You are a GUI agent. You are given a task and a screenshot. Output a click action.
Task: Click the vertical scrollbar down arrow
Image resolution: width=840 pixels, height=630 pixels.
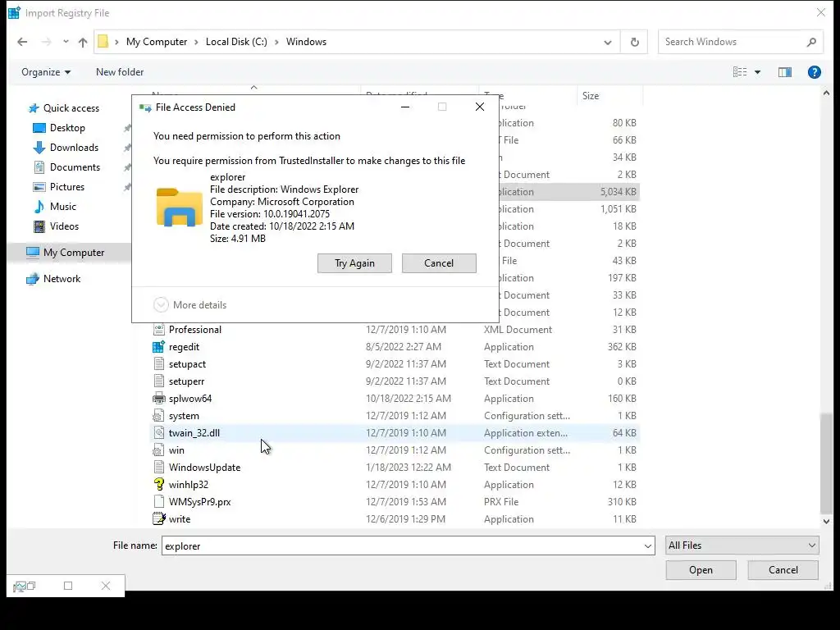[x=826, y=521]
